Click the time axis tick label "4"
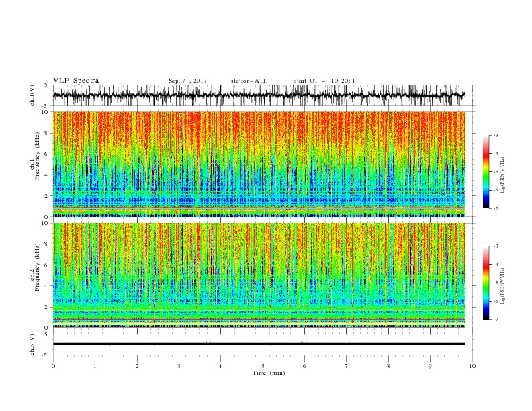The image size is (532, 411). click(x=220, y=366)
